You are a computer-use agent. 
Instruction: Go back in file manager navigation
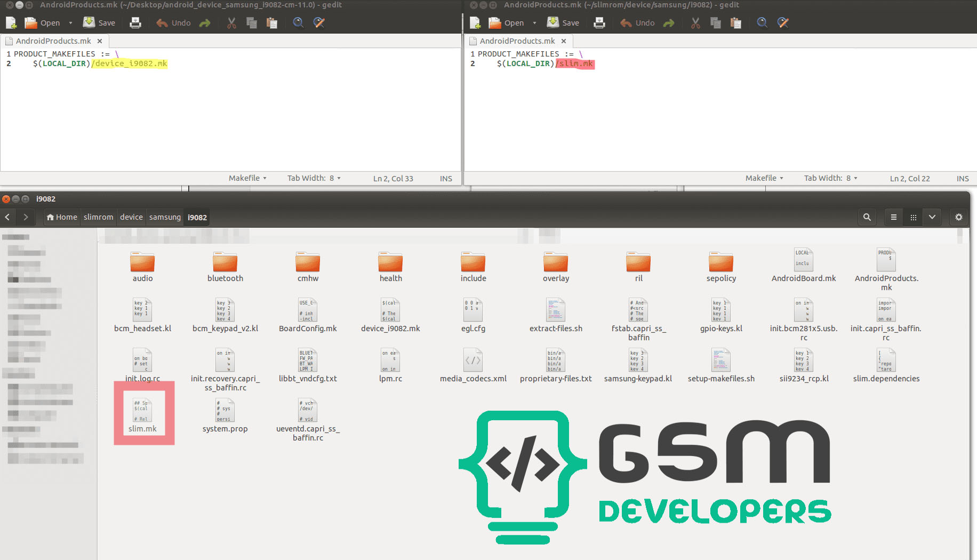tap(7, 217)
